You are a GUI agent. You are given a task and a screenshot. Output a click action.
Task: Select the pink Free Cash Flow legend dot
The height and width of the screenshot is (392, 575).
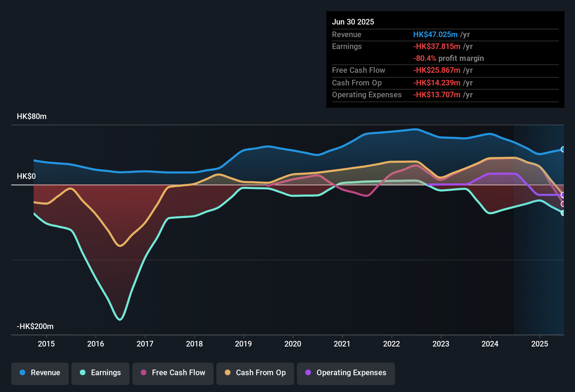click(x=143, y=373)
